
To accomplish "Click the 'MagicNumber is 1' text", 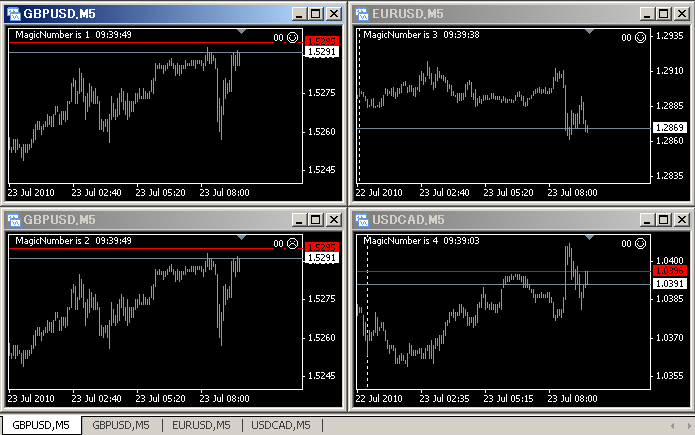I will tap(52, 35).
